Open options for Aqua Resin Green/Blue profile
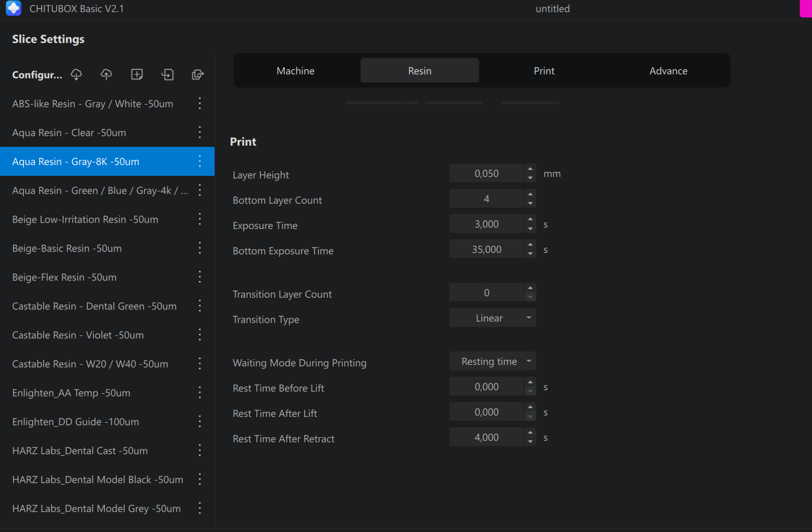 [x=200, y=190]
